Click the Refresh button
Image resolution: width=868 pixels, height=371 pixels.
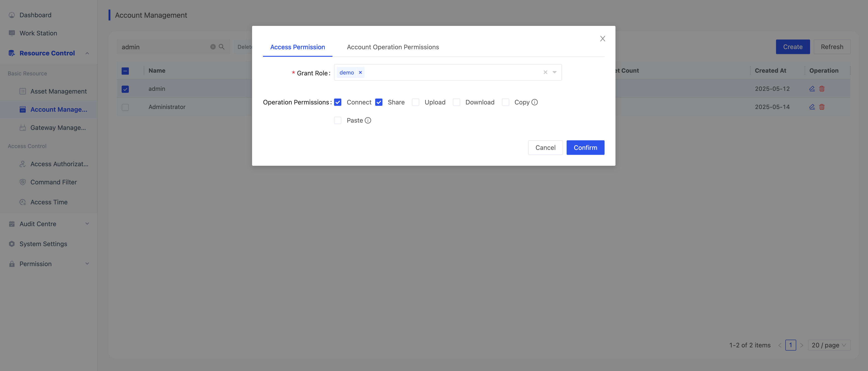tap(832, 47)
